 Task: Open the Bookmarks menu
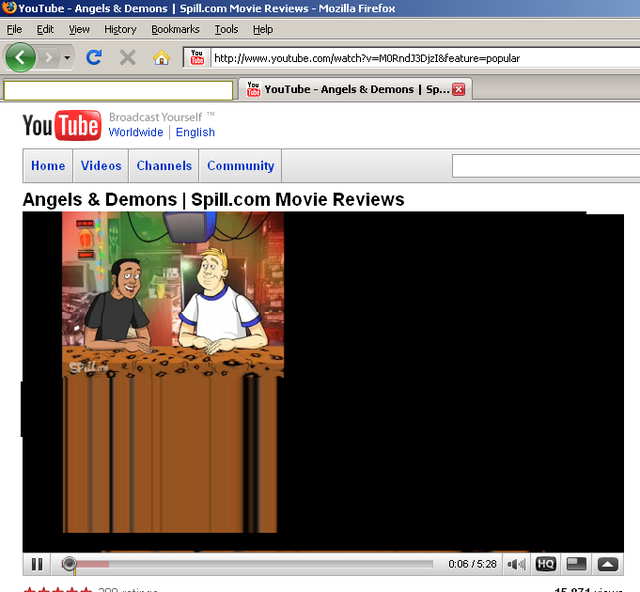tap(175, 29)
